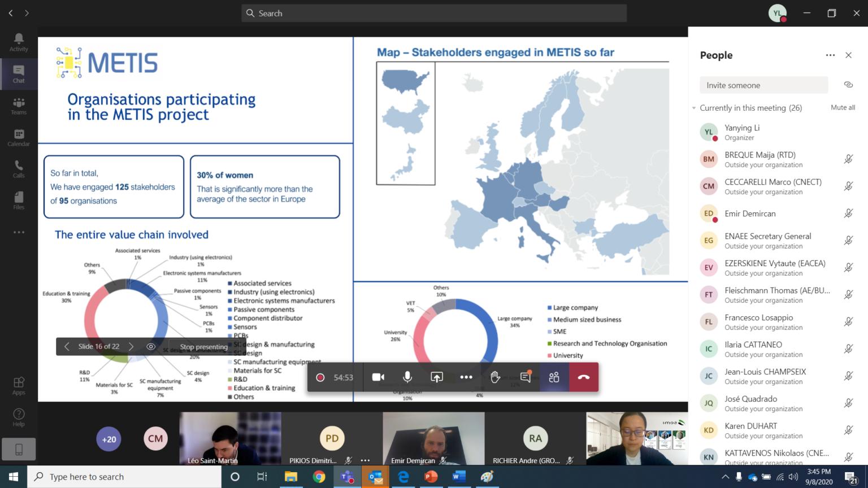The height and width of the screenshot is (488, 868).
Task: Go forward using the forward arrow
Action: [x=27, y=13]
